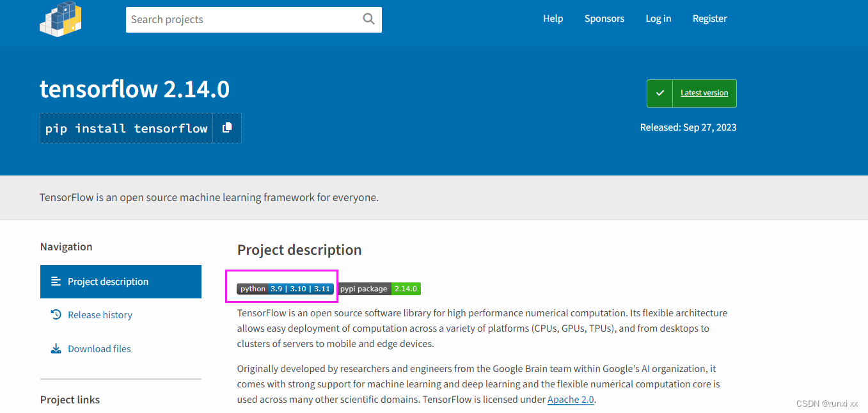Open the Register page

709,19
